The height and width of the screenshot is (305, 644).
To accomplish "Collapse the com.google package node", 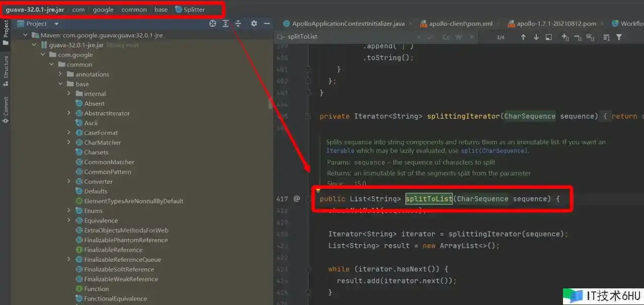I will pos(43,55).
